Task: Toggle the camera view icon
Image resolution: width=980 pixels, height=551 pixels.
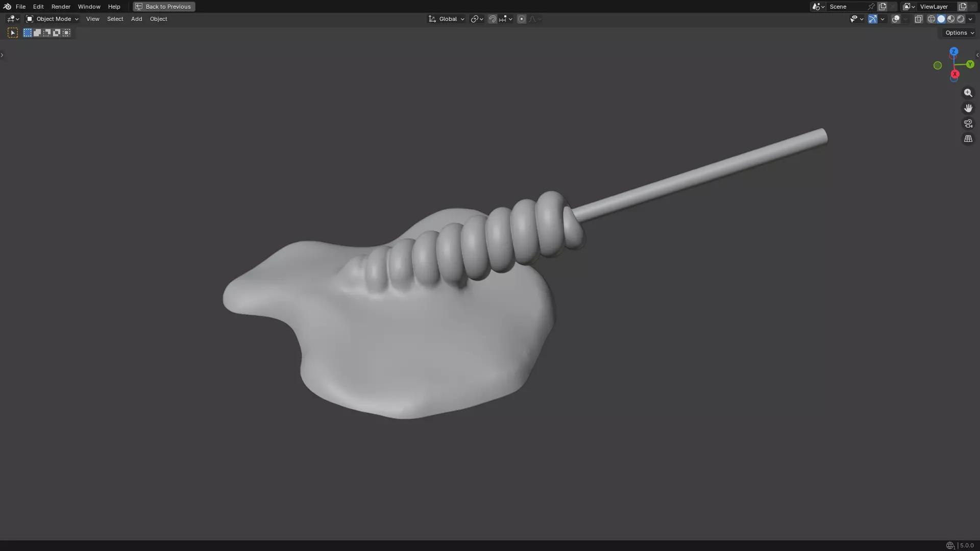Action: coord(968,123)
